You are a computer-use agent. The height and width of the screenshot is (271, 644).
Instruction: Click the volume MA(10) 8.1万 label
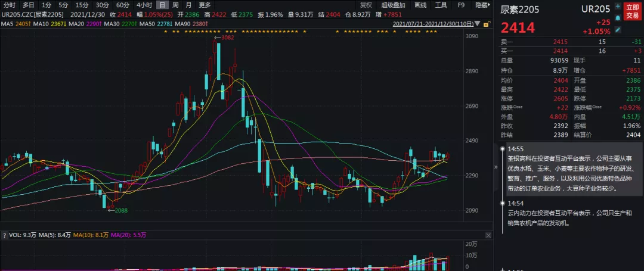pyautogui.click(x=91, y=235)
